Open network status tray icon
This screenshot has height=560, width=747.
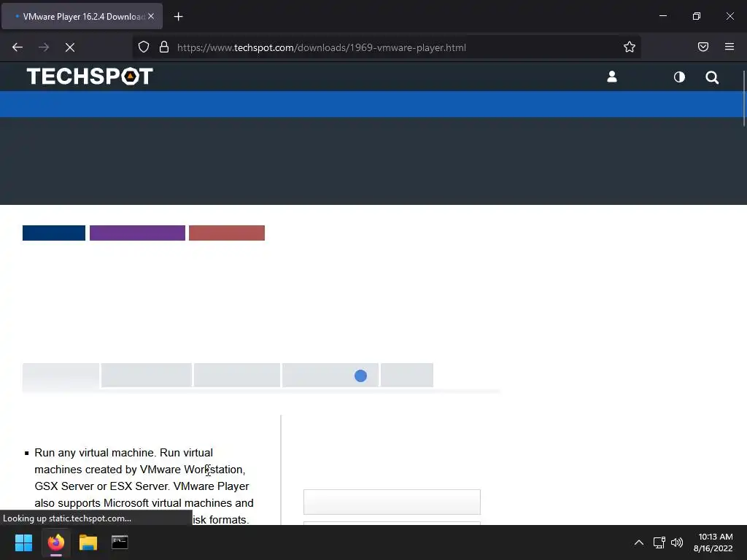coord(659,542)
